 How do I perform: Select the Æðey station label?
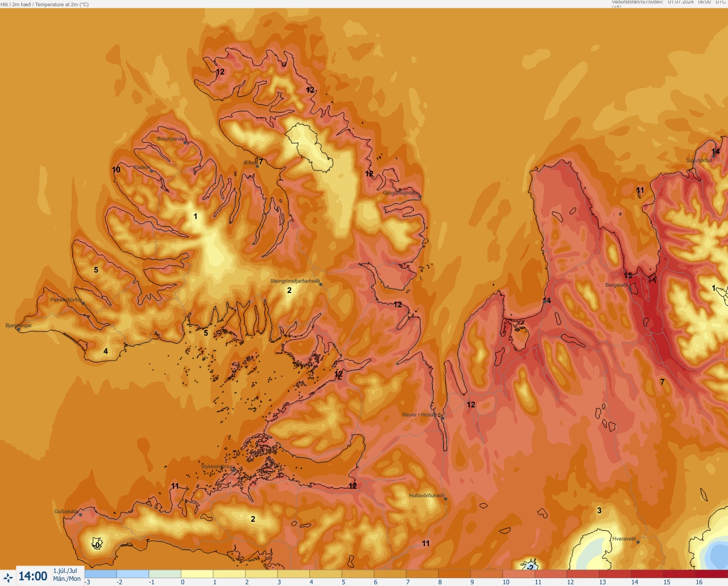click(x=250, y=163)
